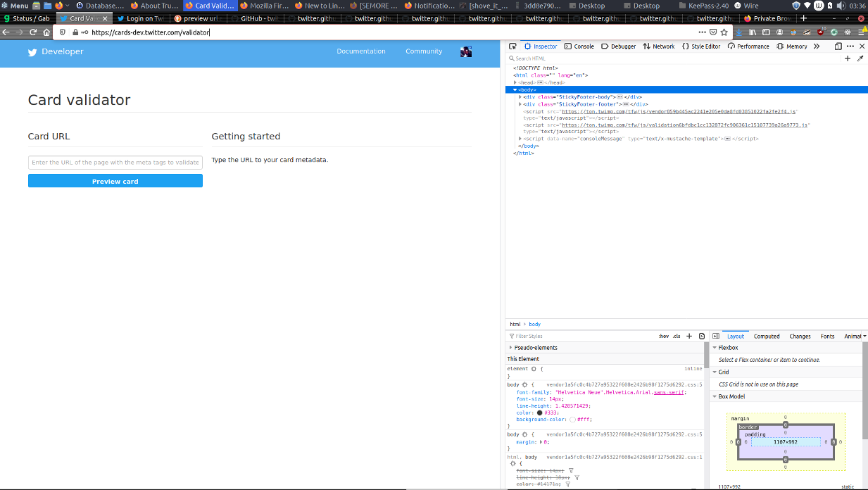Add a new CSS rule in Styles

click(689, 337)
